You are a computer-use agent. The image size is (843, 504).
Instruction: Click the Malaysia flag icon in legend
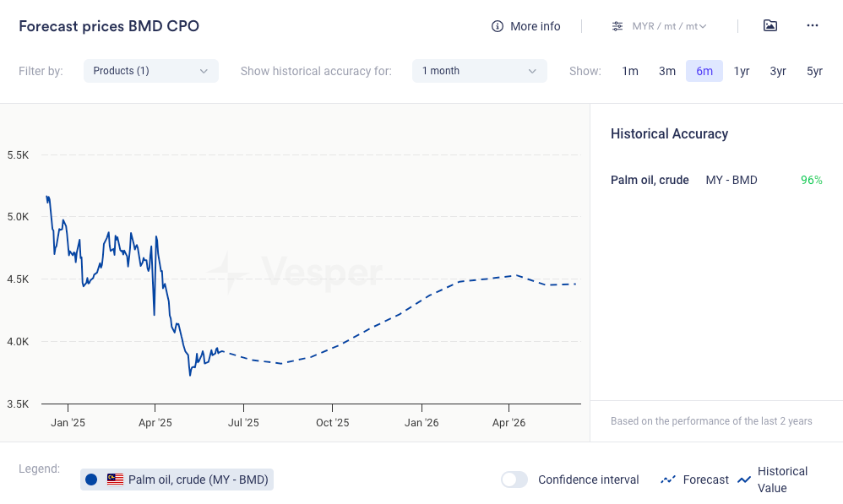click(x=115, y=480)
